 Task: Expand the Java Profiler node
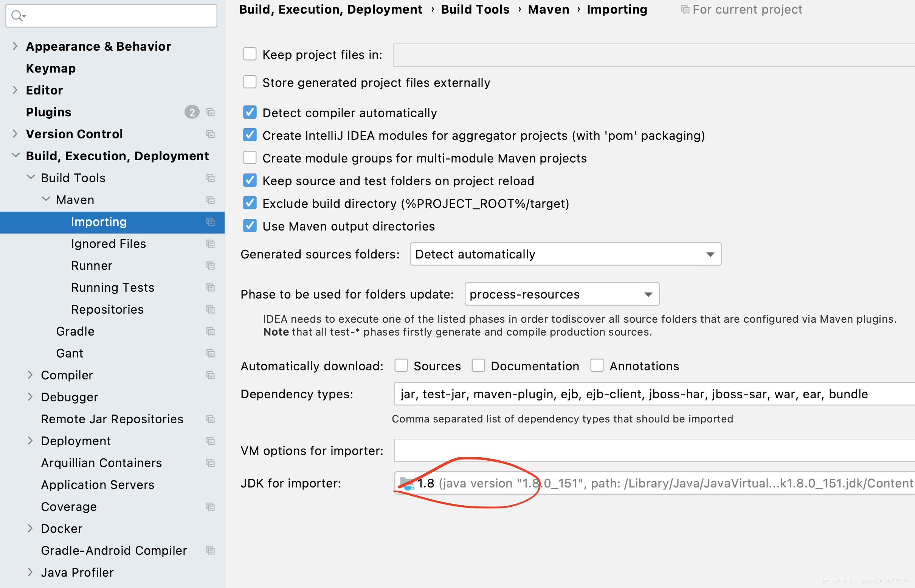[30, 573]
